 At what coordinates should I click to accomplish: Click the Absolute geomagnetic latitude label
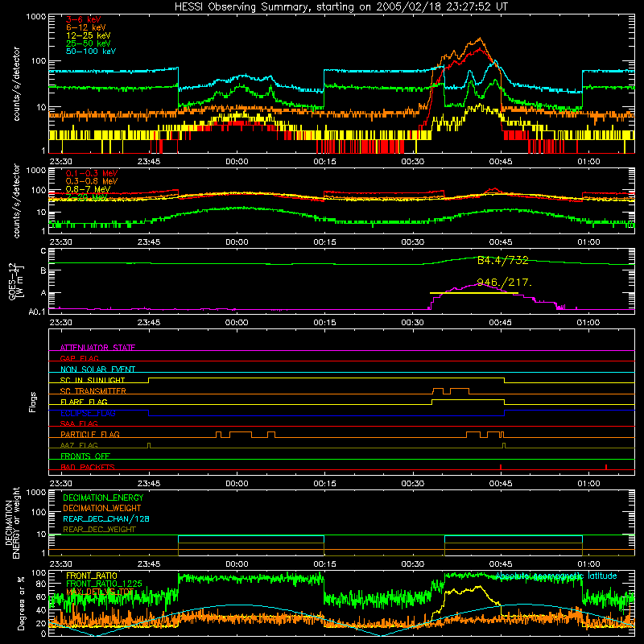click(x=556, y=576)
